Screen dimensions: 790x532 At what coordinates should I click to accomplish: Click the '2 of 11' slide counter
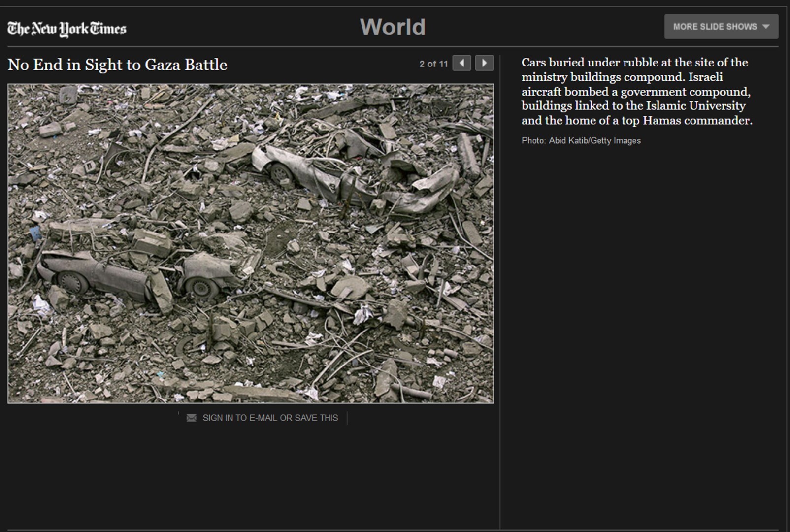coord(433,64)
